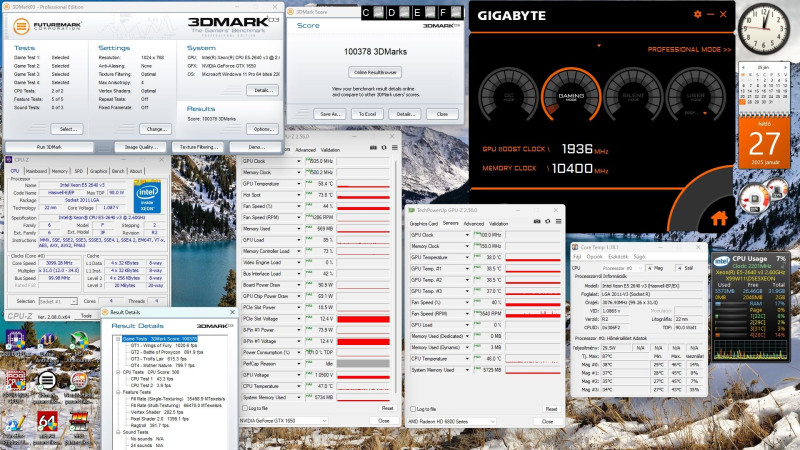Switch to Professional Mode in Gigabyte
This screenshot has height=450, width=800.
(689, 49)
